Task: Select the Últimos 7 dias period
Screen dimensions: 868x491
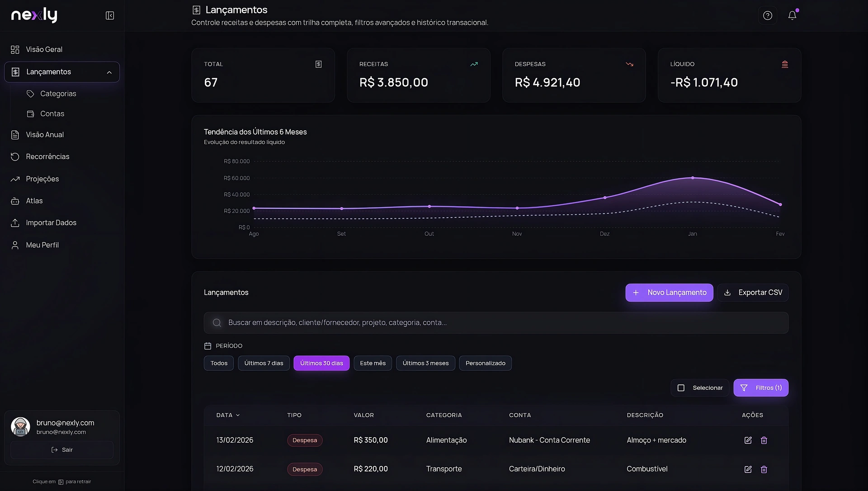Action: pyautogui.click(x=264, y=363)
